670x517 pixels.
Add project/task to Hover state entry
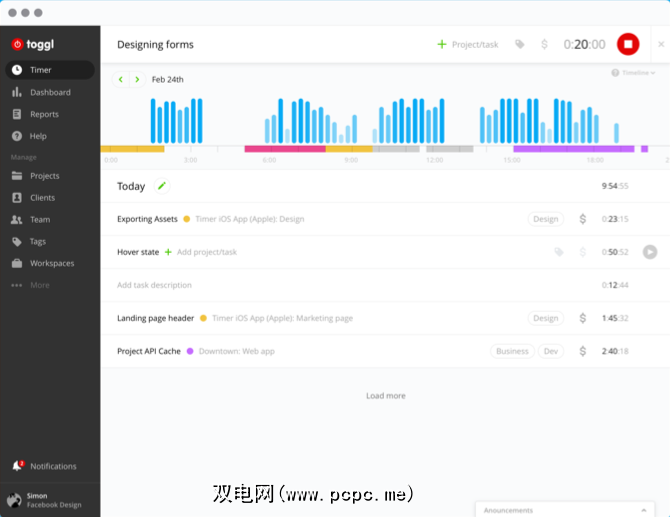(x=201, y=252)
